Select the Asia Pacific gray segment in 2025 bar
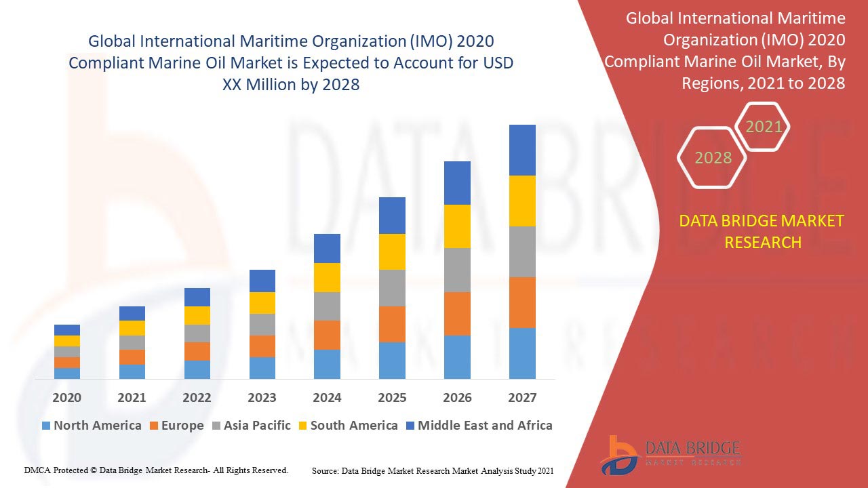The image size is (868, 488). [x=392, y=288]
